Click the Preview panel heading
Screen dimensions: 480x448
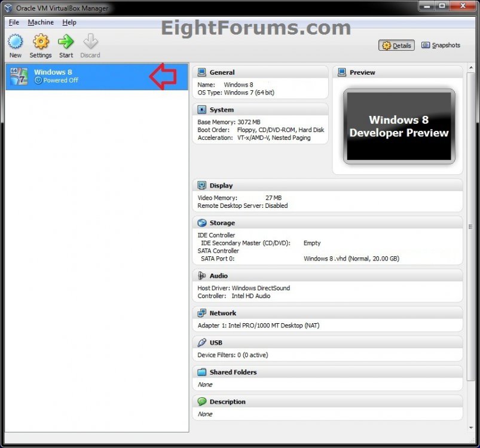click(x=362, y=72)
